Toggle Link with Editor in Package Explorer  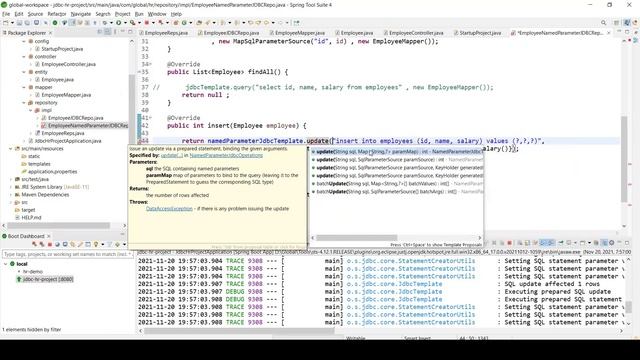[x=107, y=32]
